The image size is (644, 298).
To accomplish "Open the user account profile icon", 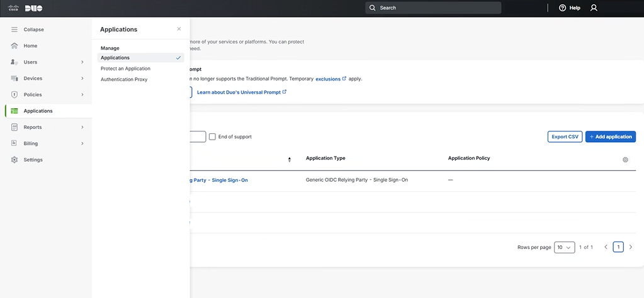I will click(594, 8).
